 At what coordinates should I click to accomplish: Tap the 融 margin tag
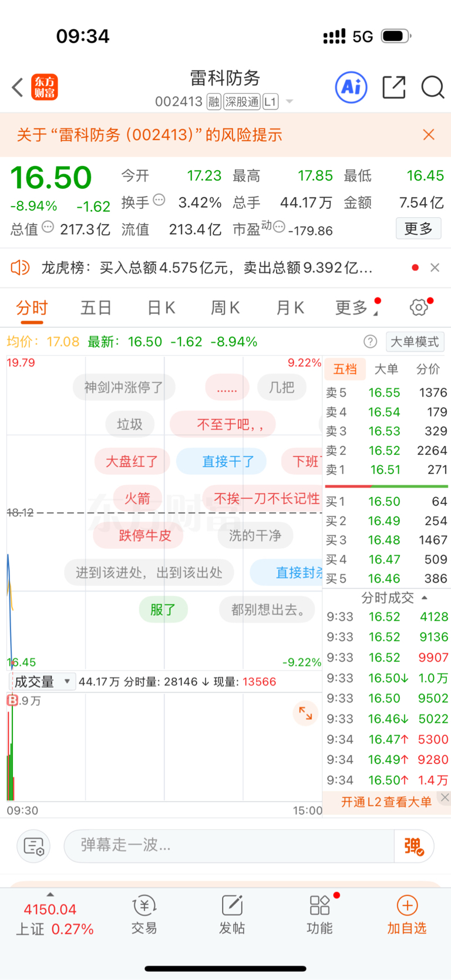click(214, 102)
